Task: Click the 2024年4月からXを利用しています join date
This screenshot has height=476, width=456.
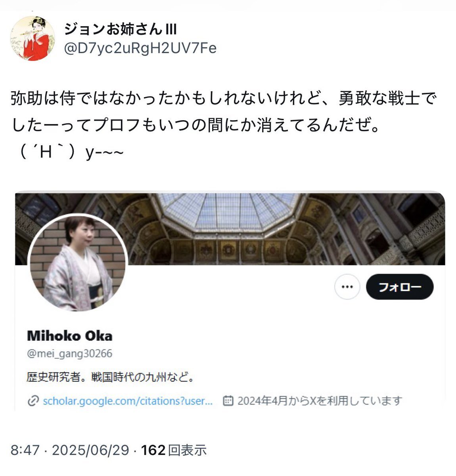Action: pos(320,401)
